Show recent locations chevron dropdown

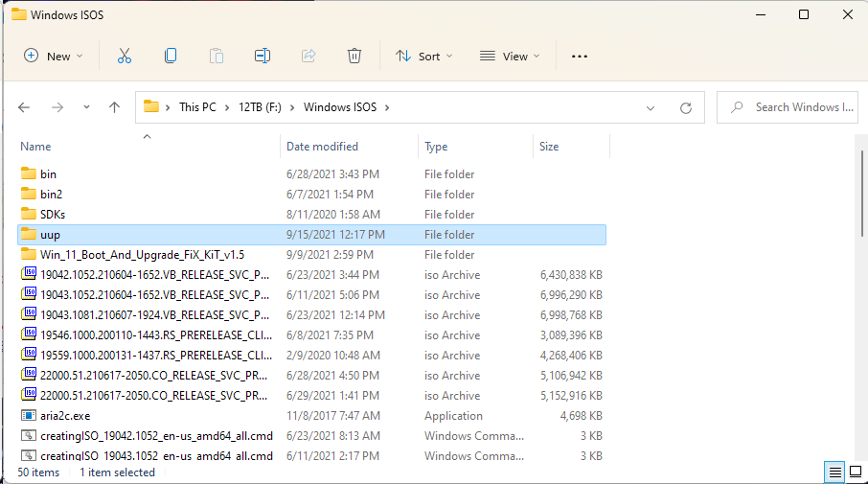(86, 107)
